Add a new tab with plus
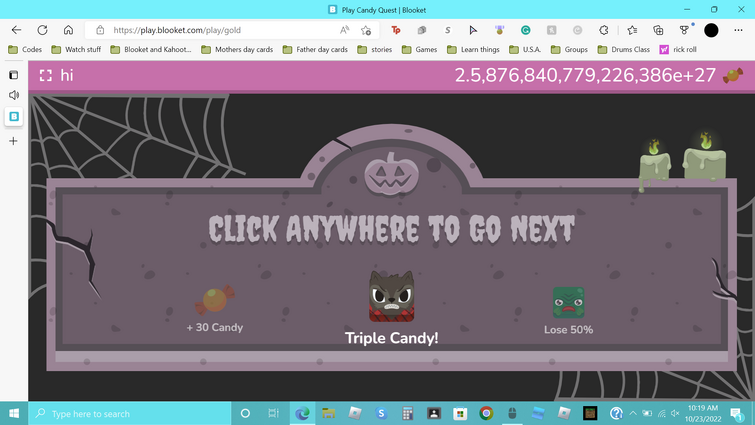Screen dimensions: 755x425 [x=13, y=141]
